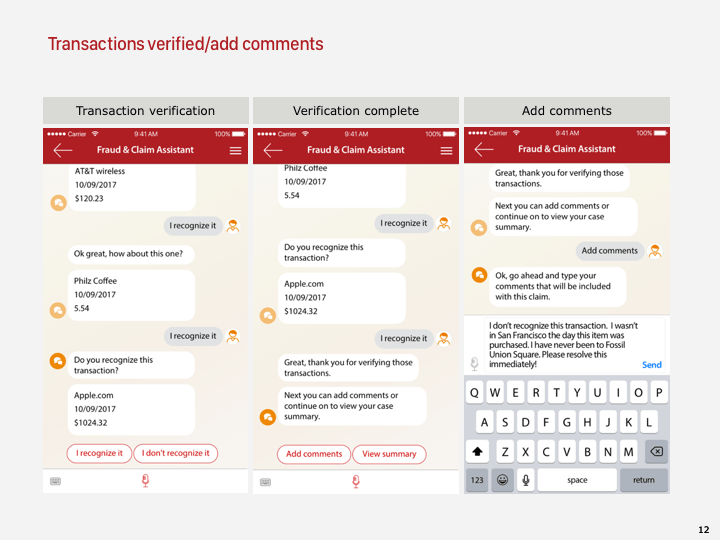The width and height of the screenshot is (720, 540).
Task: Tap the red outlined "I recognize it" button
Action: (99, 453)
